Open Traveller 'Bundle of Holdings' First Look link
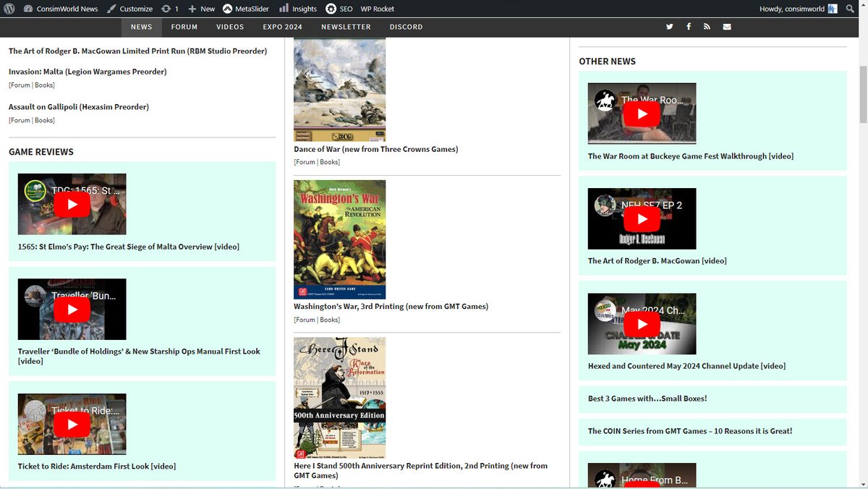 tap(139, 356)
